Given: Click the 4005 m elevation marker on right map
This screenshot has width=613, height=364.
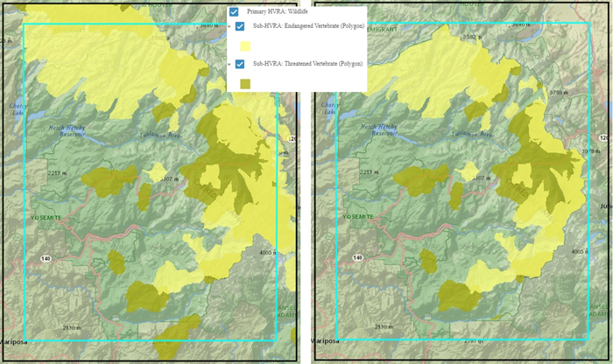Looking at the screenshot, I should [577, 251].
